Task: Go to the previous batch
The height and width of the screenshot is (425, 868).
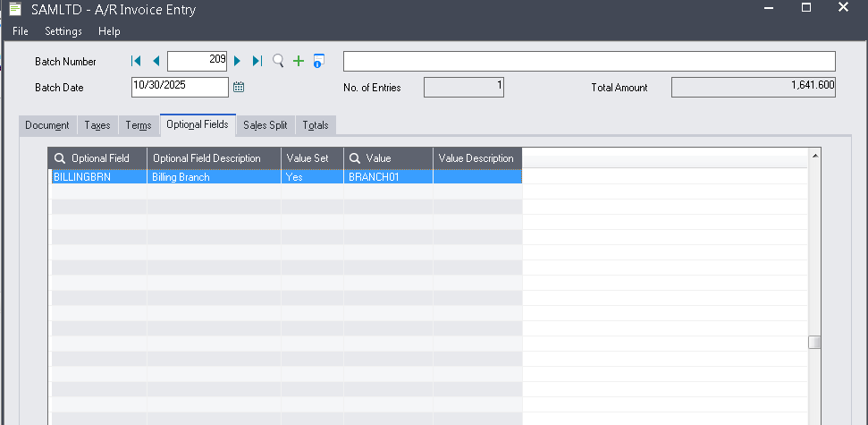Action: click(156, 61)
